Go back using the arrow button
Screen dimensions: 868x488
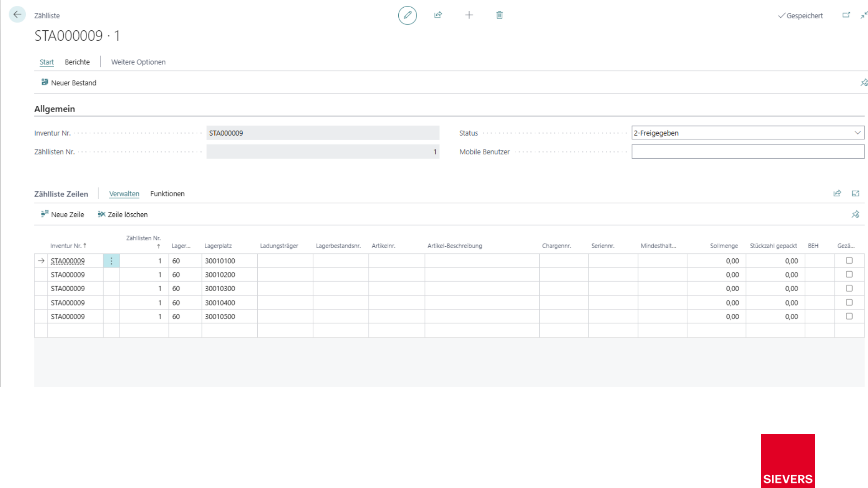[x=17, y=15]
